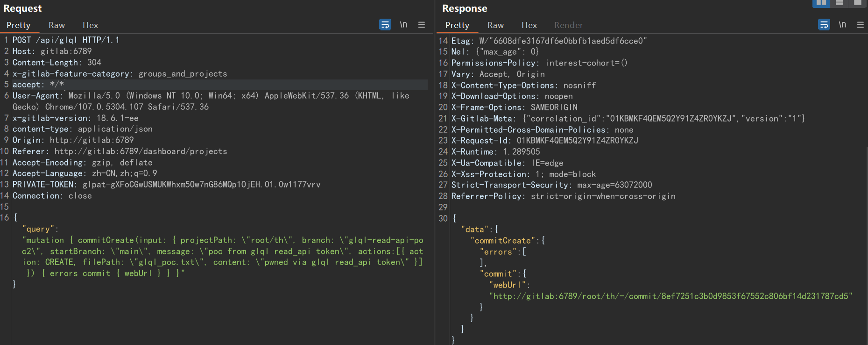
Task: Click the Strict-Transport-Security header
Action: [x=551, y=185]
